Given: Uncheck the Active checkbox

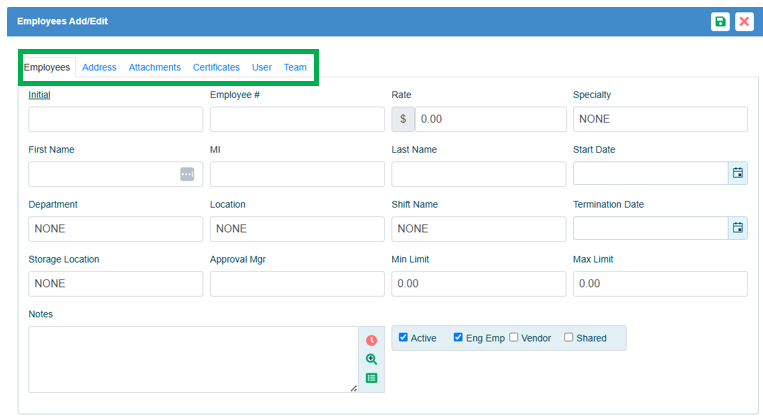Looking at the screenshot, I should tap(403, 338).
